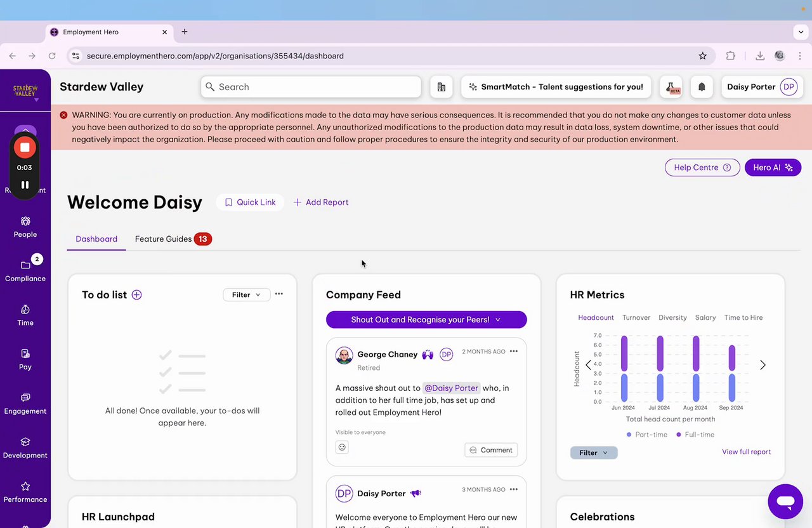Show next HR Metrics months
812x528 pixels.
763,365
